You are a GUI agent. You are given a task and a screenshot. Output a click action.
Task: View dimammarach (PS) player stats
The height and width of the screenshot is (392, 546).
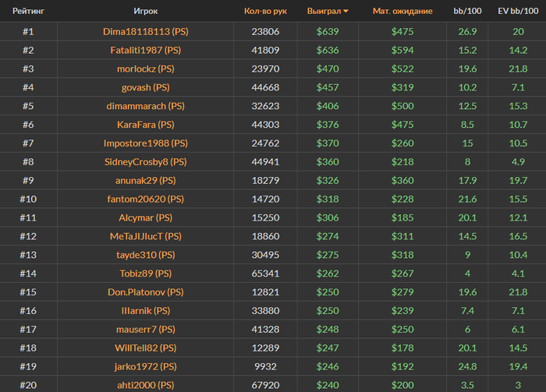[x=146, y=106]
